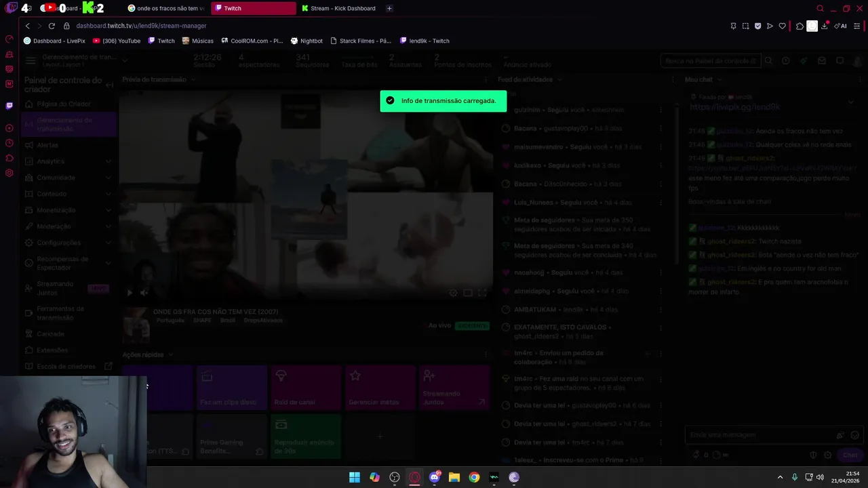This screenshot has height=488, width=868.
Task: Open the stream preview settings gear
Action: click(453, 293)
